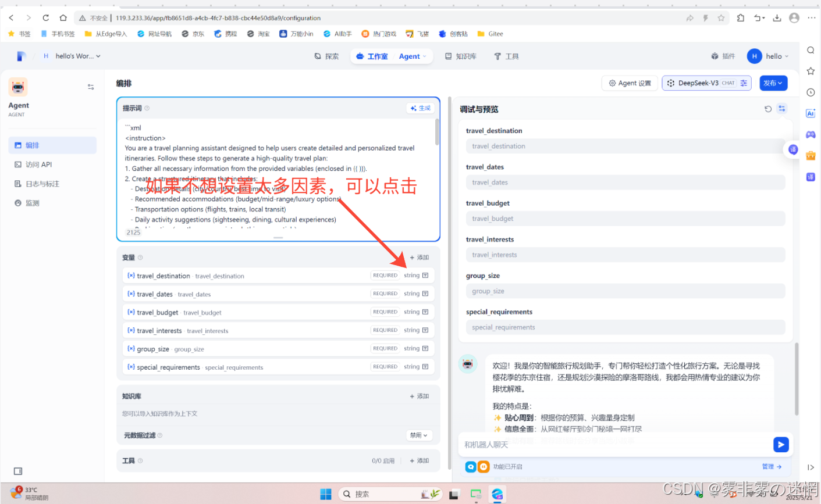Click the Agent robot avatar in sidebar
This screenshot has height=504, width=821.
pos(18,87)
